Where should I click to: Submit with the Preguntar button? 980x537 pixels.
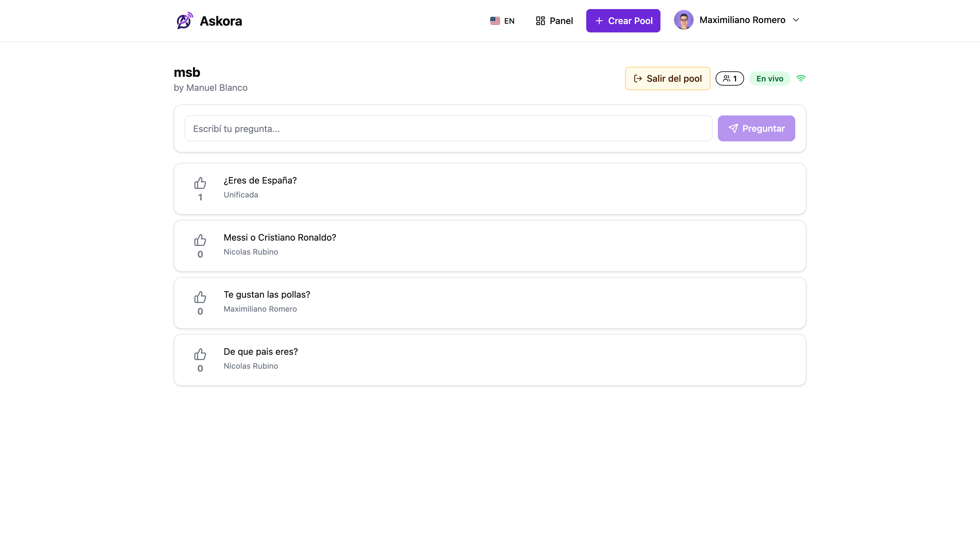click(x=756, y=129)
